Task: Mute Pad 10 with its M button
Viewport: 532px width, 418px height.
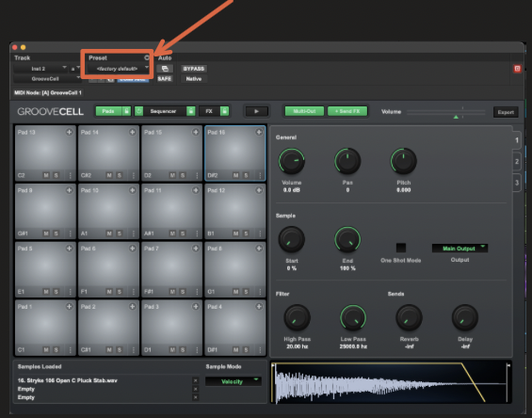Action: tap(109, 233)
